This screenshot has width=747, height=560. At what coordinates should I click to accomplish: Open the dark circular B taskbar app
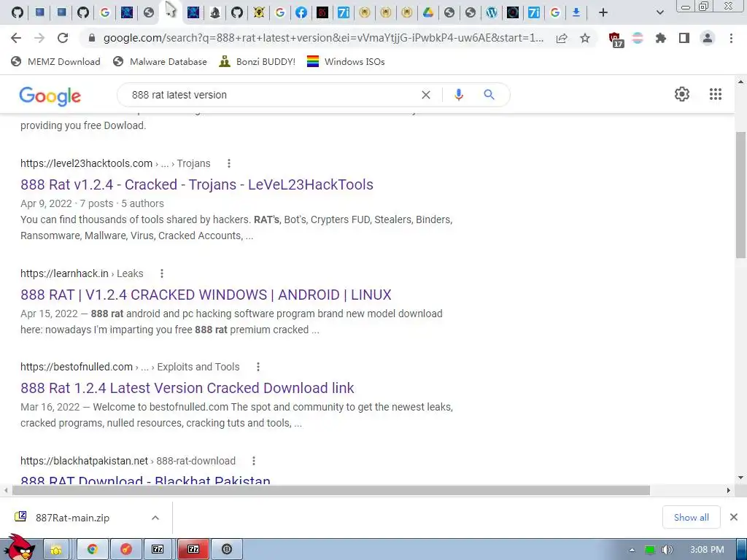pos(227,549)
